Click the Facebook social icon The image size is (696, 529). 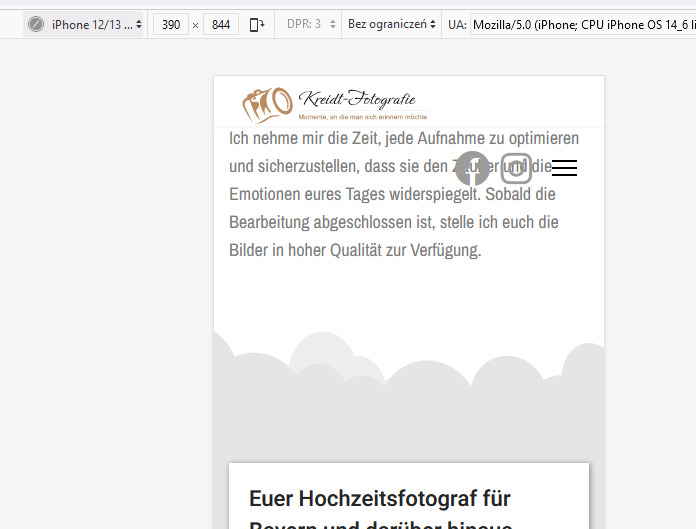472,168
